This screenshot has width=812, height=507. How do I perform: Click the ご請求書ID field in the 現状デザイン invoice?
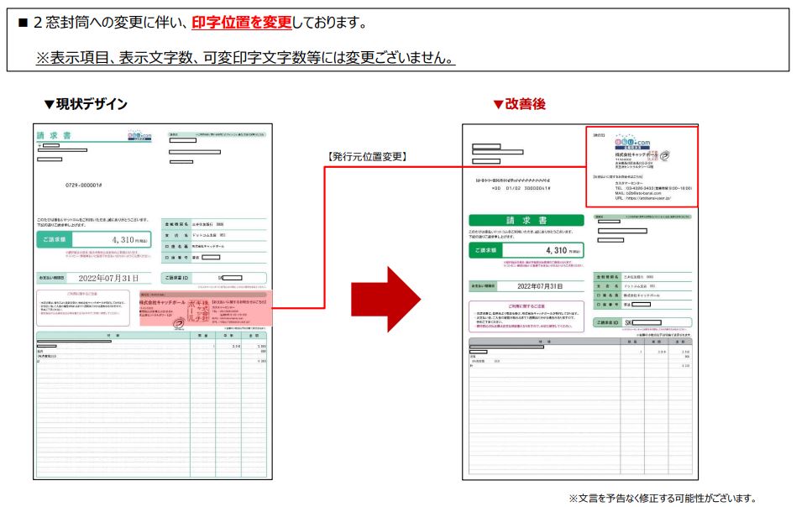pos(214,278)
